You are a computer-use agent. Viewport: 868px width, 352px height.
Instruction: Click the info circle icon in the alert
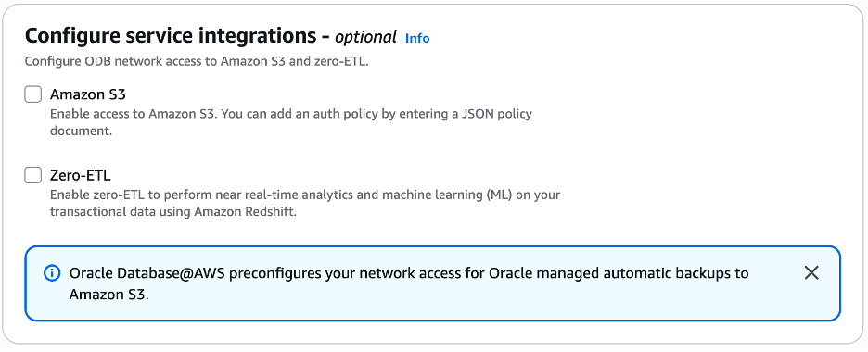(52, 273)
